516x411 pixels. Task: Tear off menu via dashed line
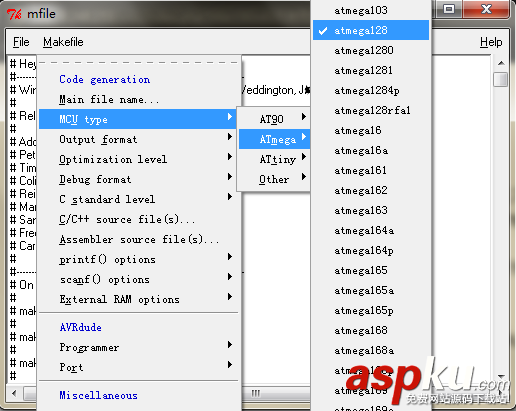pos(139,62)
